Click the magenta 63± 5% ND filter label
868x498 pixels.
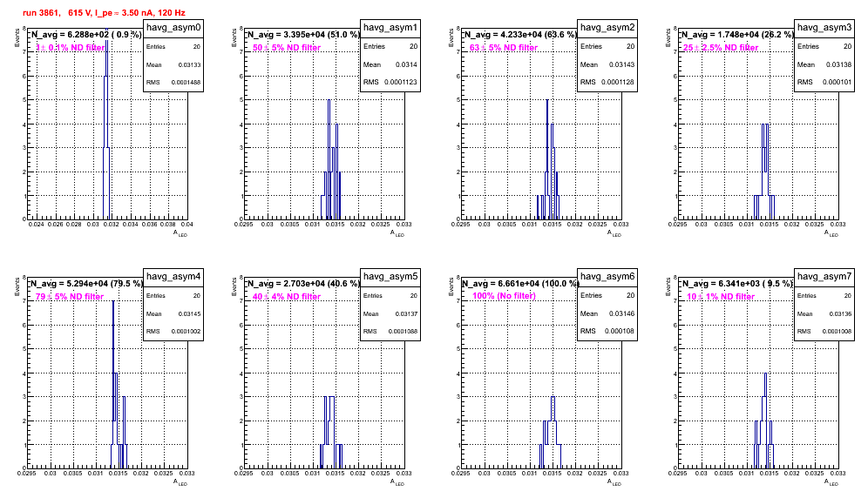(x=504, y=48)
